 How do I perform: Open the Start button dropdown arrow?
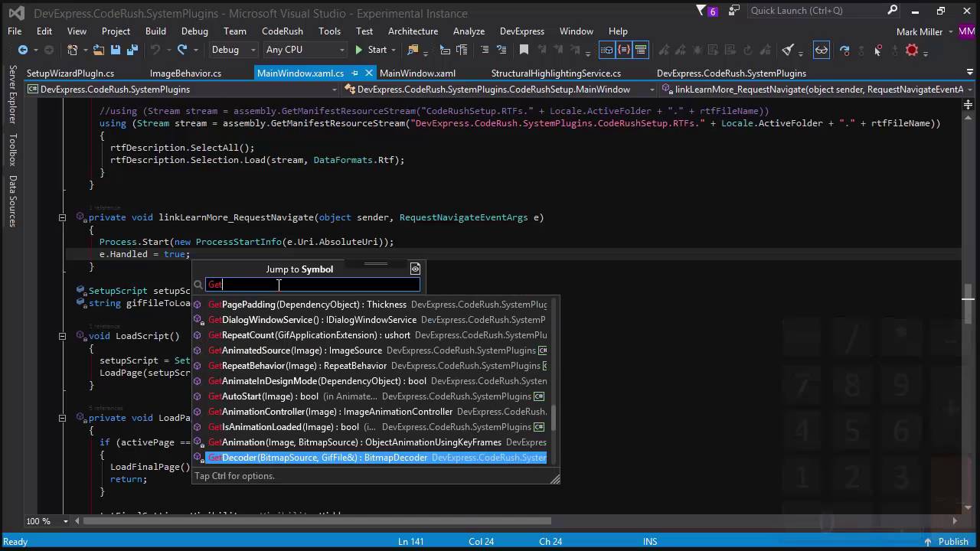(x=394, y=50)
